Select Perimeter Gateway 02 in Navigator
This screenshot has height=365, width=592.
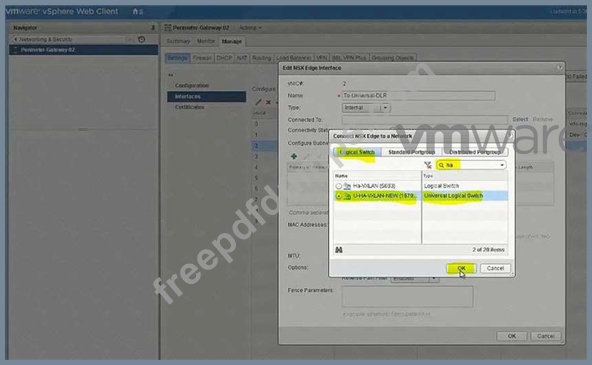click(83, 50)
